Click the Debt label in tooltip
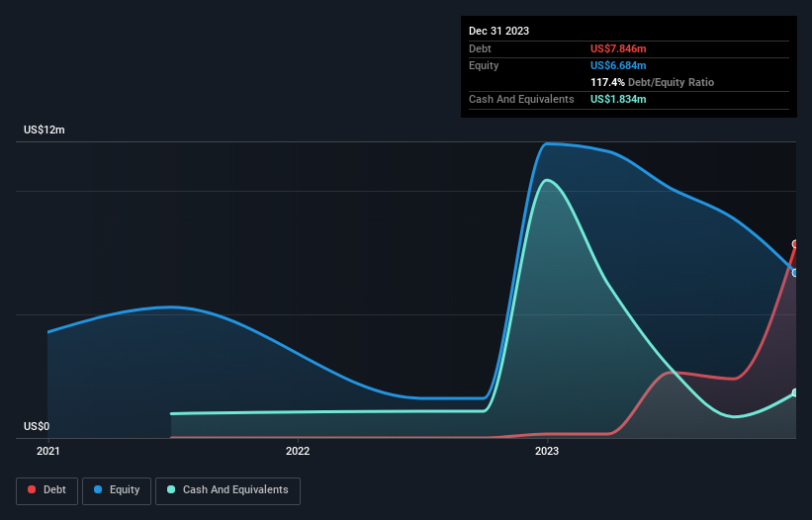This screenshot has height=520, width=812. [480, 48]
